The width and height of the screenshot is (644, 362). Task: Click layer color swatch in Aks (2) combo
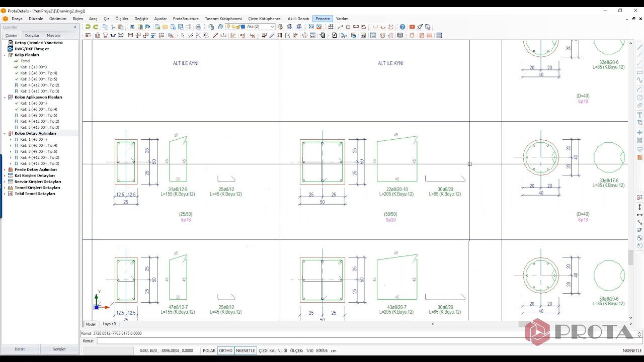(244, 27)
